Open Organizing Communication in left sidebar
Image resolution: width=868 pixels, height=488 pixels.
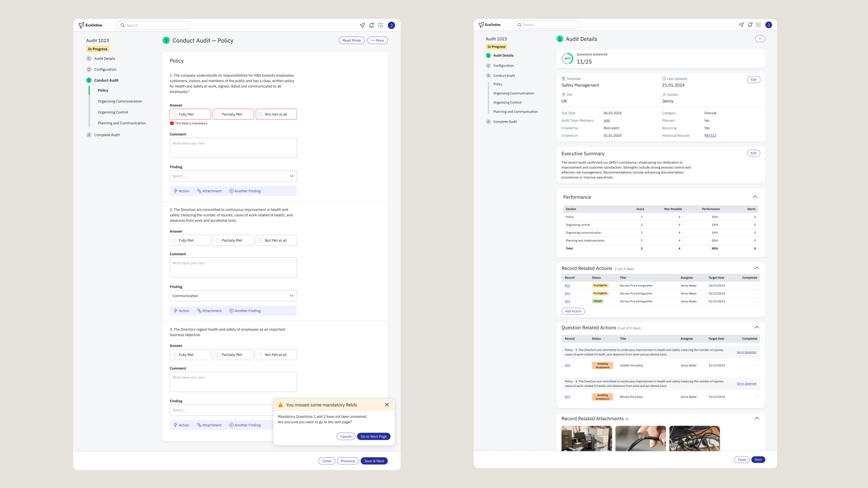(120, 101)
